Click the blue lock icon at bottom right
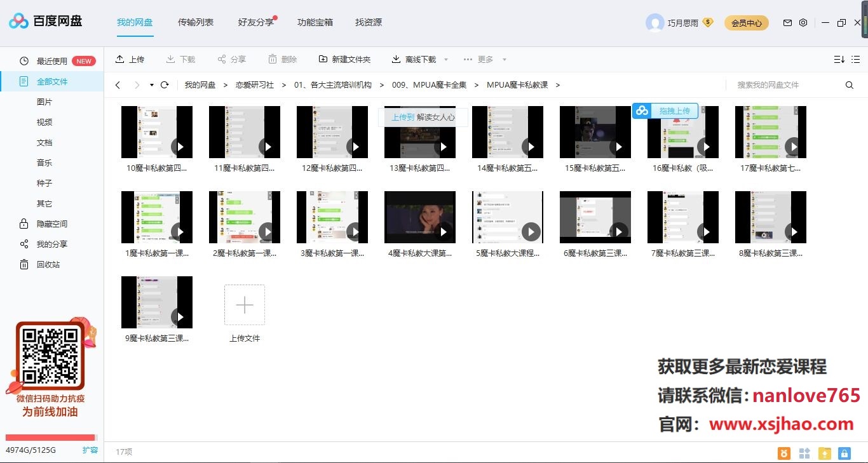 [844, 453]
